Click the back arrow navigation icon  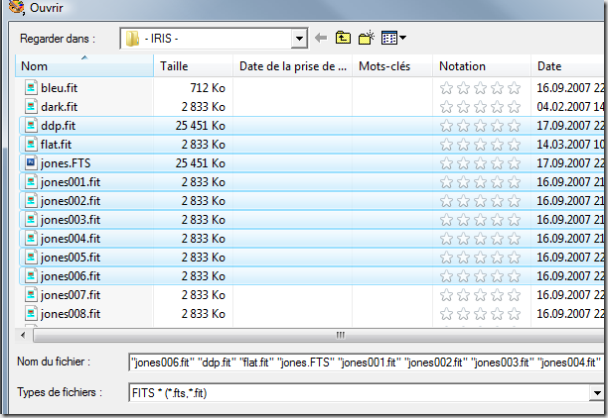tap(320, 39)
